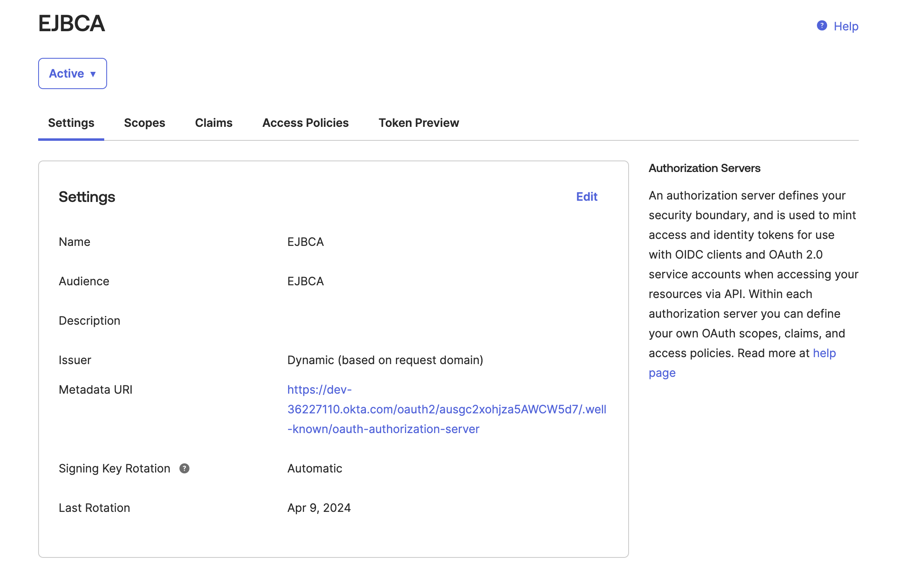Viewport: 924px width, 587px height.
Task: View the Token Preview tab
Action: pyautogui.click(x=419, y=123)
